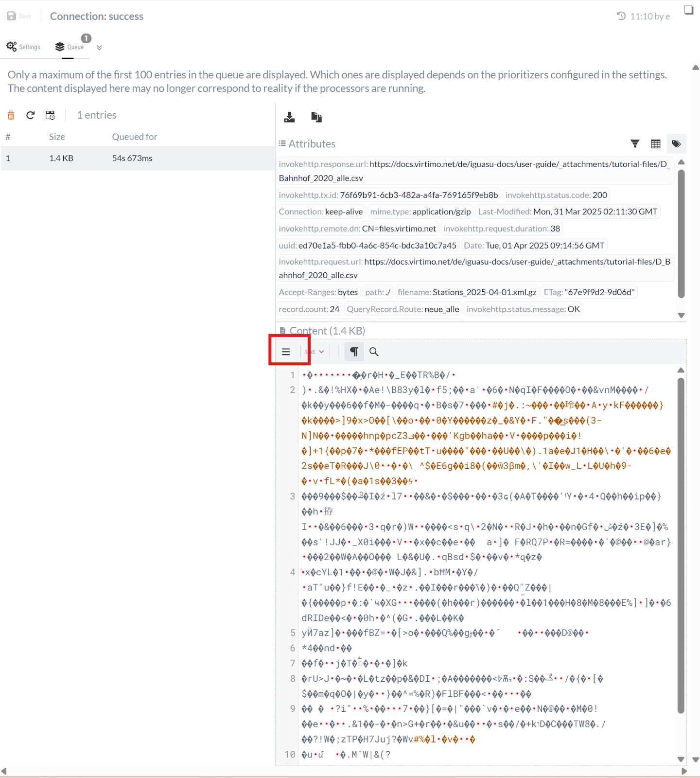This screenshot has width=700, height=778.
Task: Click the horizontal scroll left arrow
Action: [4, 771]
